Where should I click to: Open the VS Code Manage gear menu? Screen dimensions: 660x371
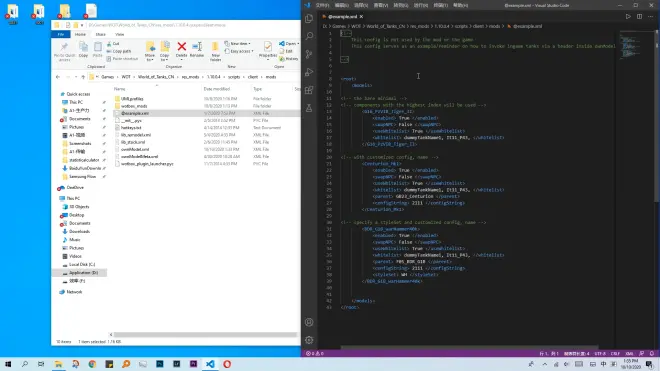[309, 340]
